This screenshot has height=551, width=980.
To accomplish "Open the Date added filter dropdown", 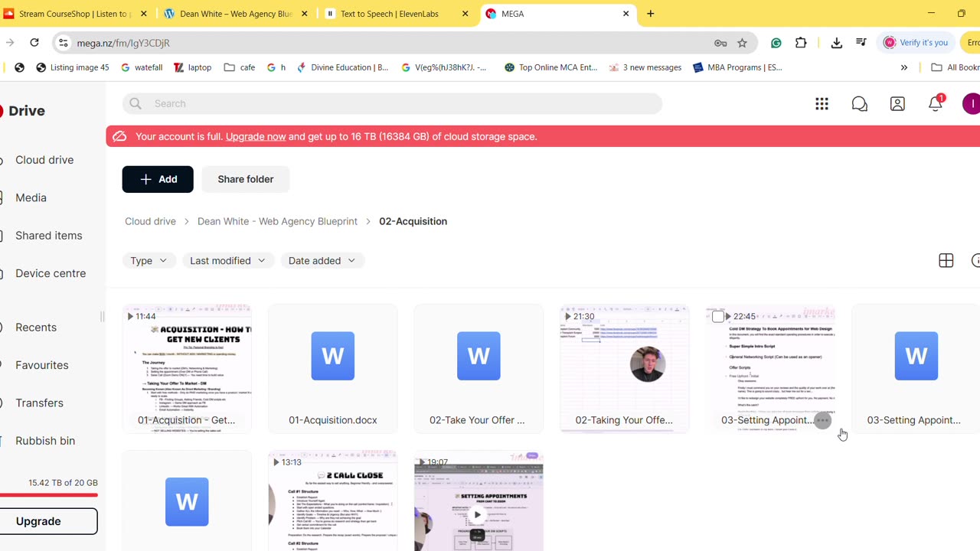I will click(x=322, y=261).
